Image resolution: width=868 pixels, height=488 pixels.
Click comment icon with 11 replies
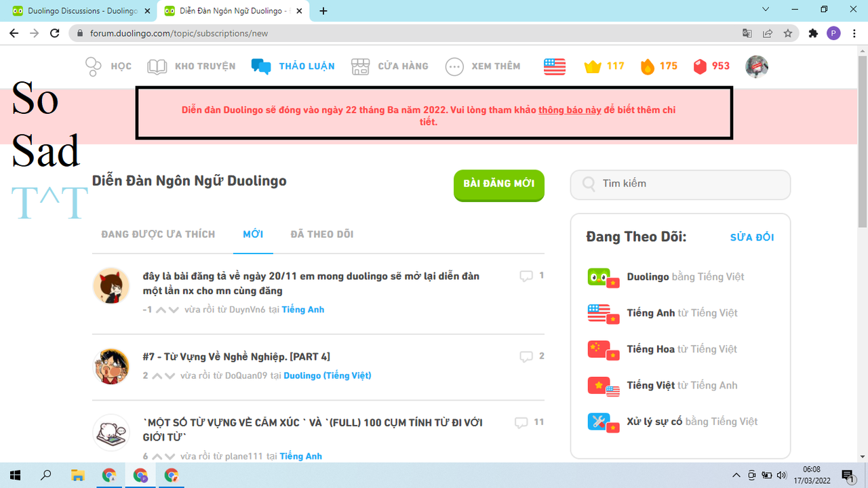pyautogui.click(x=521, y=422)
